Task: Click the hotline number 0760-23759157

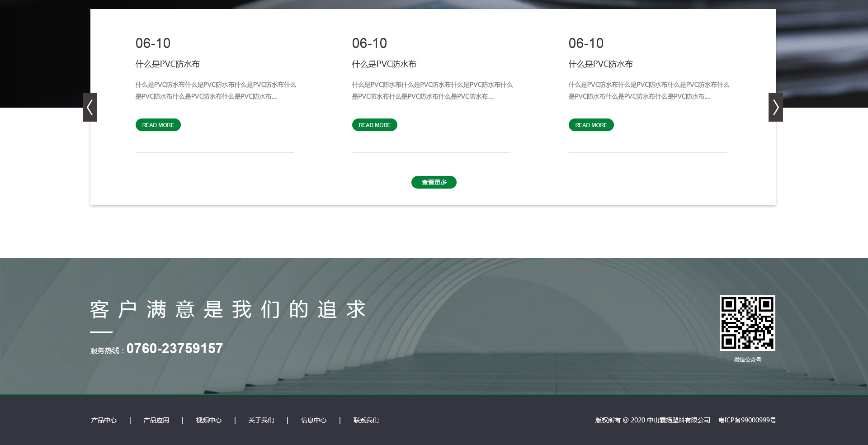Action: 175,349
